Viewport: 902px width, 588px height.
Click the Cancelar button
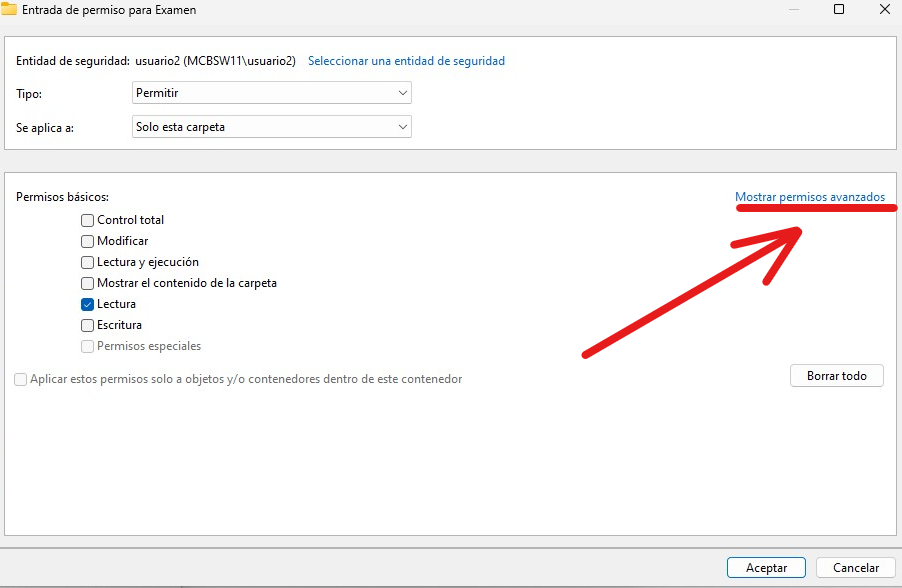(x=855, y=567)
